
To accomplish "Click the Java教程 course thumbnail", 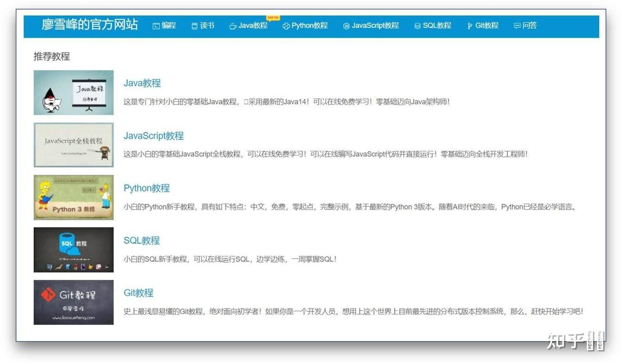I will click(x=73, y=93).
